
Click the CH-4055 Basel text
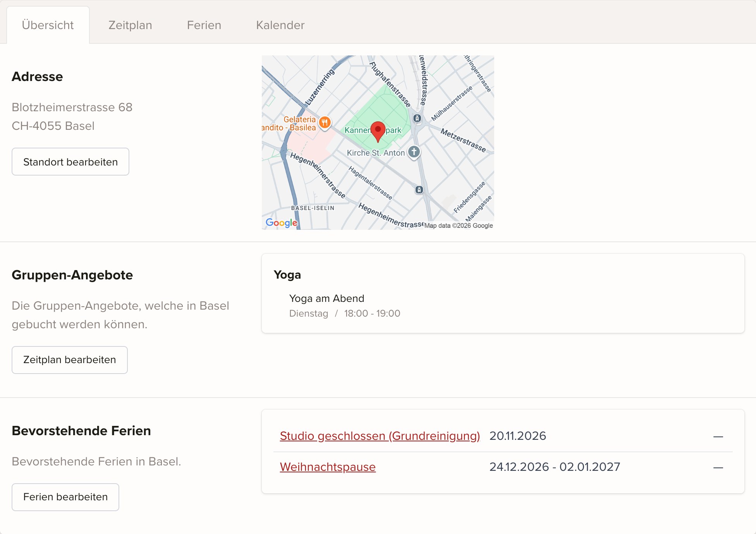53,126
